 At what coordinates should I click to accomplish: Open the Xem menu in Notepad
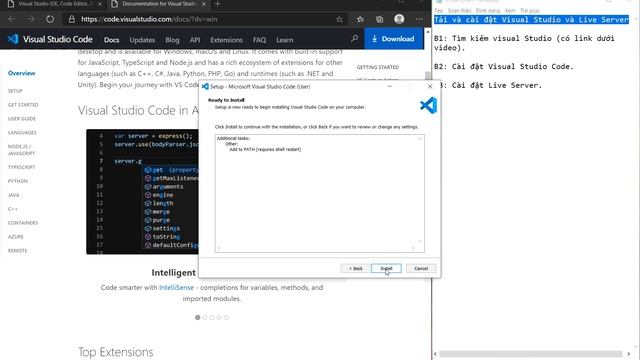pyautogui.click(x=510, y=11)
